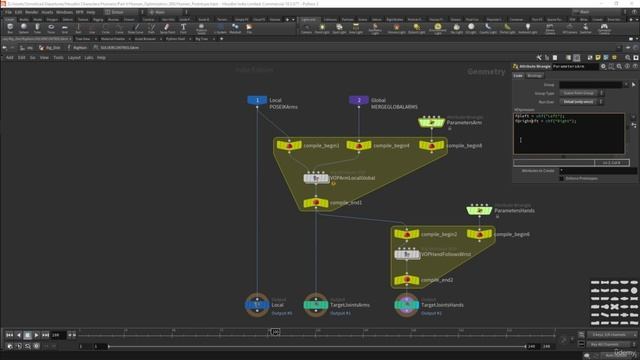This screenshot has width=640, height=360.
Task: Open the network editor Labs menu
Action: [89, 58]
